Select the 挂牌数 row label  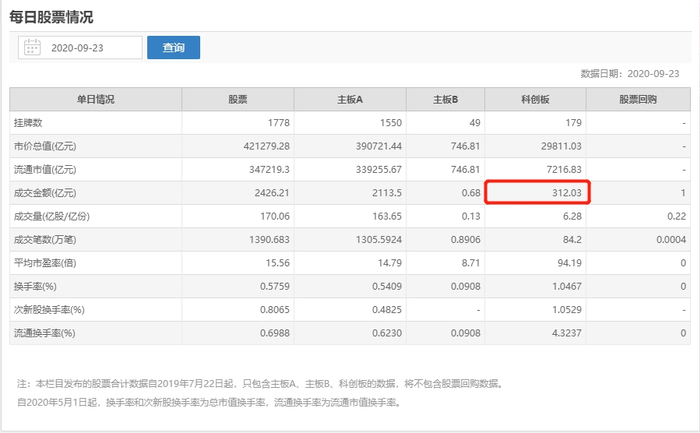(28, 123)
